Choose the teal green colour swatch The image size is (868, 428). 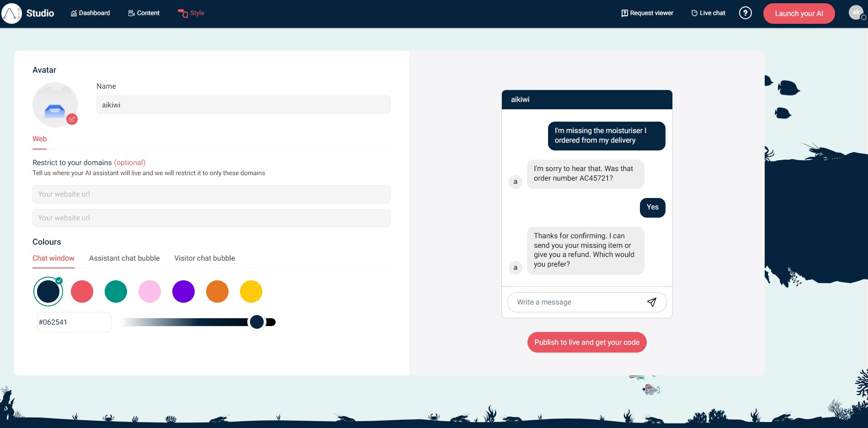(116, 292)
